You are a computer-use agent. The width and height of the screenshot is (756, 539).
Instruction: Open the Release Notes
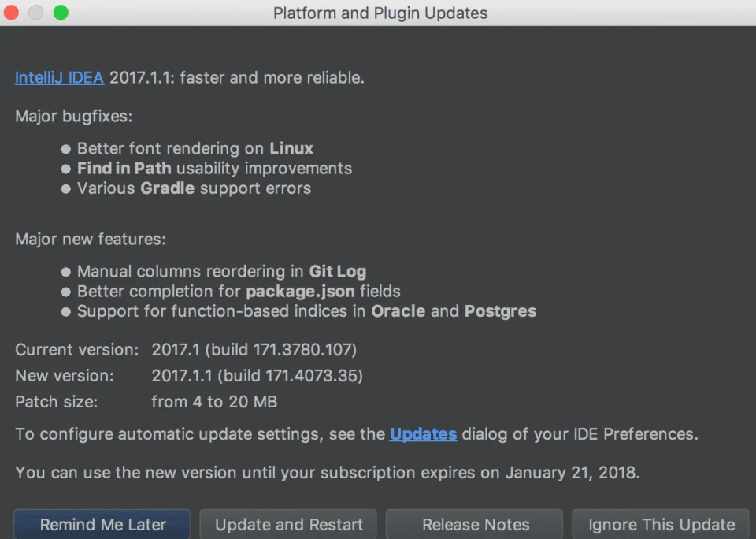tap(475, 524)
